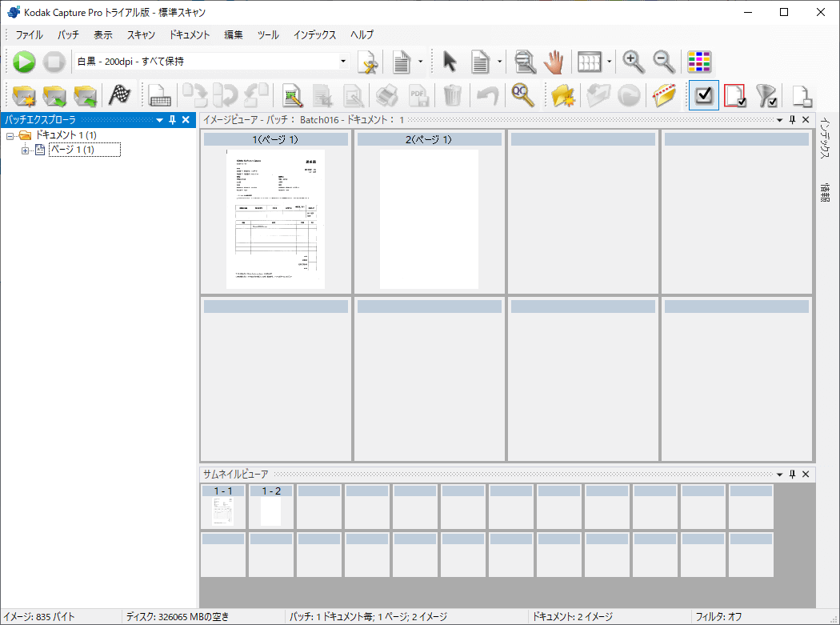Open the QC magnifier tool

523,95
